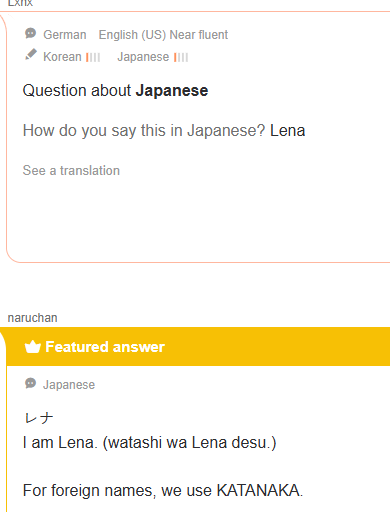Click the question text about Lena

pyautogui.click(x=164, y=130)
